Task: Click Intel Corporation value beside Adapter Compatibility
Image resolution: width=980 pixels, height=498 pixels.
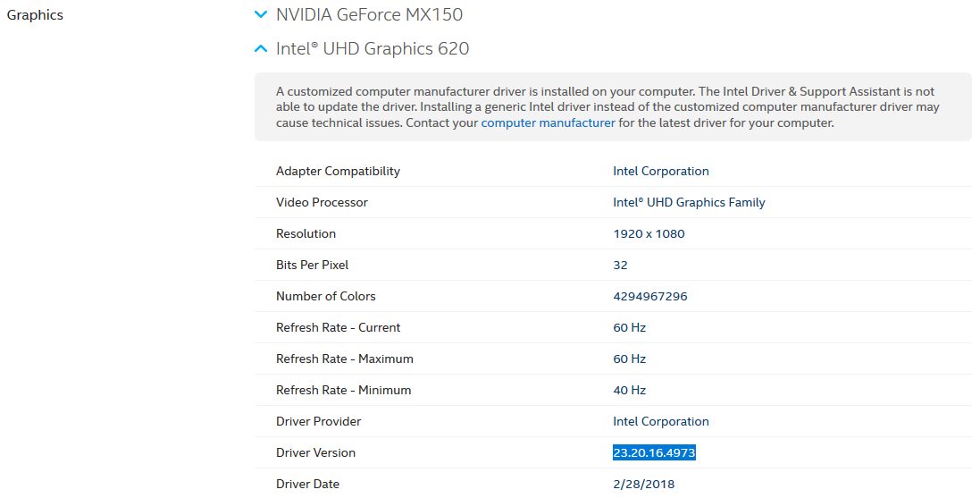Action: [x=660, y=172]
